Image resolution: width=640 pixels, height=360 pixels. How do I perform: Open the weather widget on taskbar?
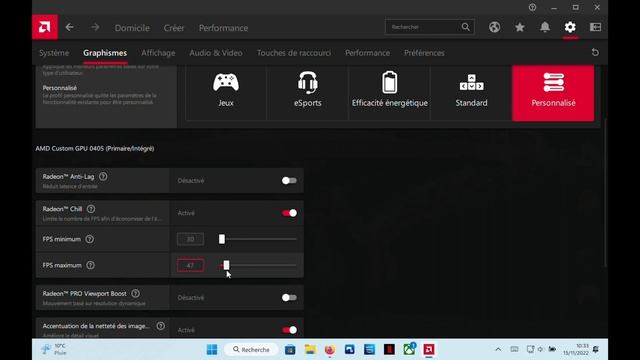pos(54,349)
